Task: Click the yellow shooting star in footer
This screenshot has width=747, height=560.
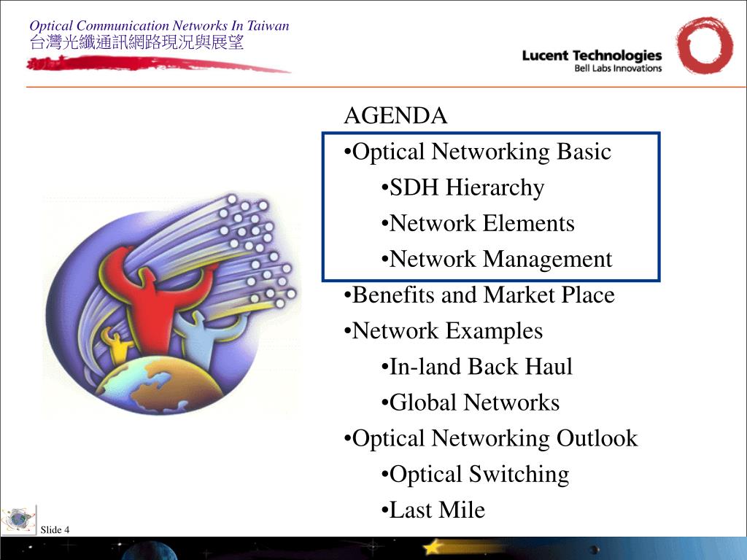Action: pyautogui.click(x=433, y=547)
